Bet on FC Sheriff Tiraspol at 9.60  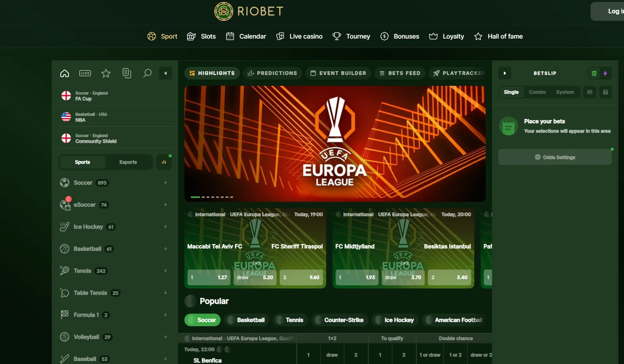point(301,277)
